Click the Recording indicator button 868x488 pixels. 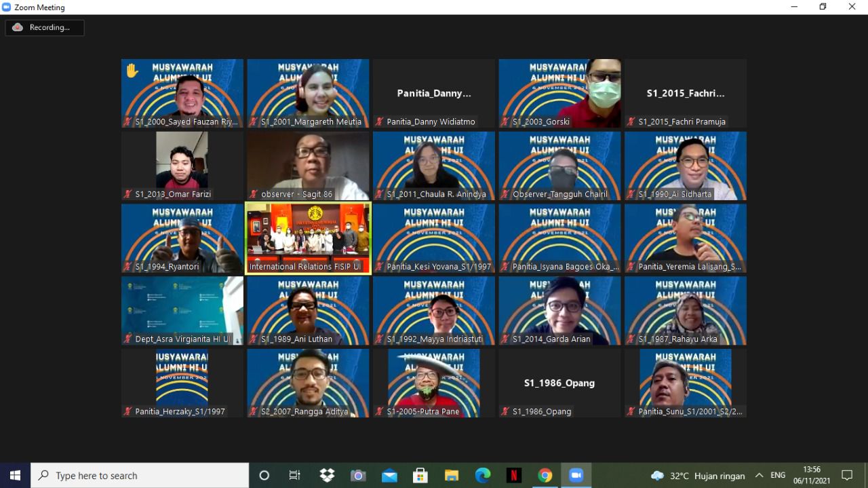[45, 28]
